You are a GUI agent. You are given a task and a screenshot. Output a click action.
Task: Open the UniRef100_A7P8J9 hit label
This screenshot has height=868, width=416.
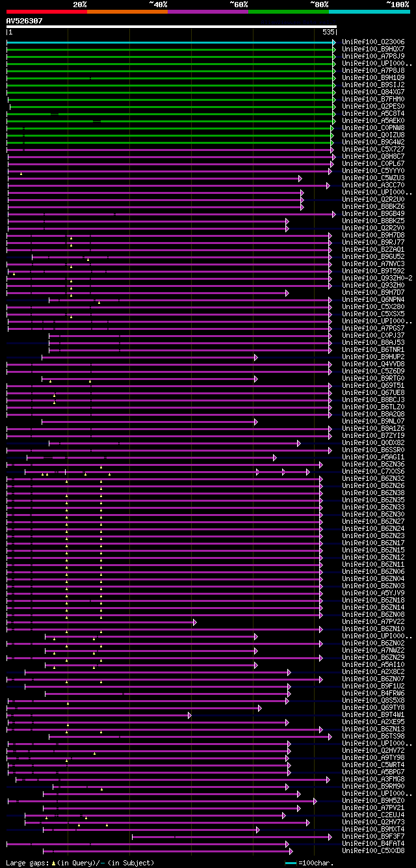point(372,56)
